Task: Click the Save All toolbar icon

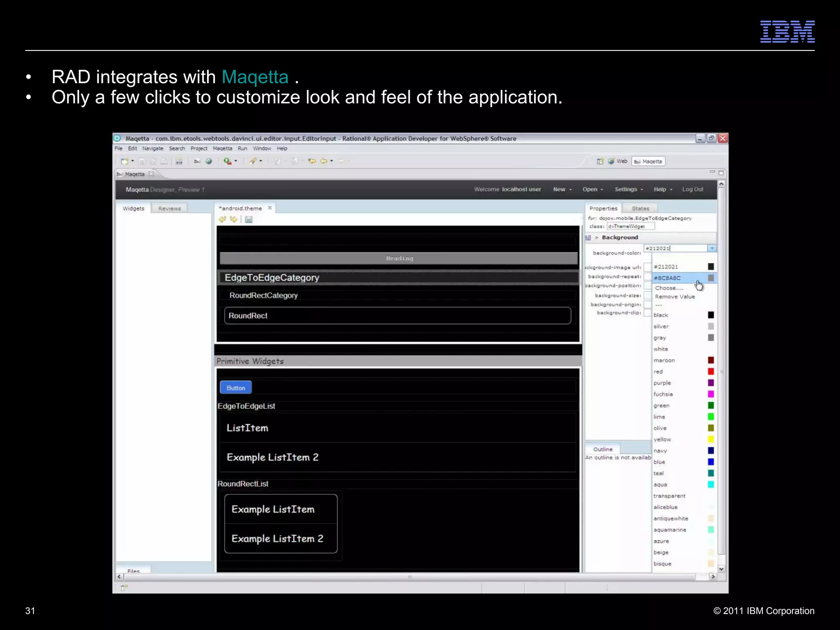Action: tap(153, 161)
